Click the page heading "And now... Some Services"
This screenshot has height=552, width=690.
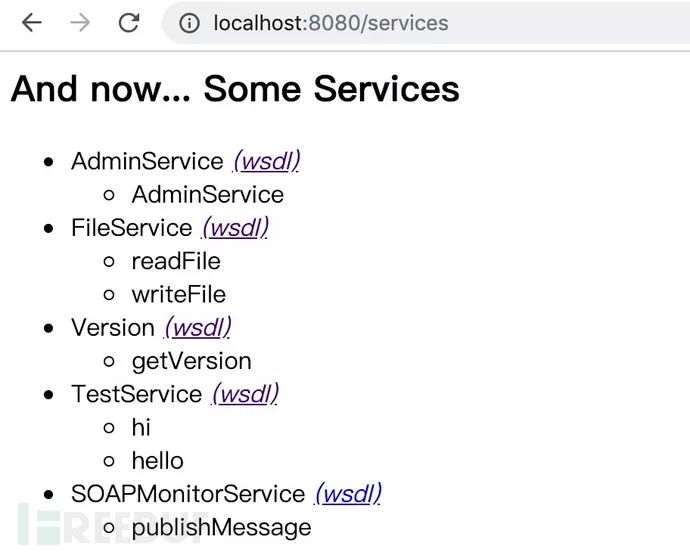coord(235,89)
